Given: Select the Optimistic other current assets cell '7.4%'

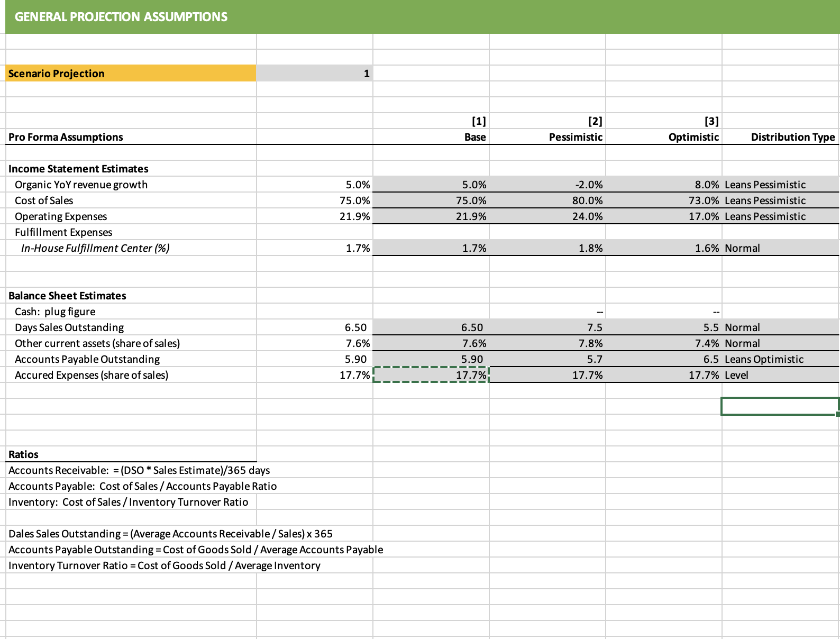Looking at the screenshot, I should pos(664,343).
